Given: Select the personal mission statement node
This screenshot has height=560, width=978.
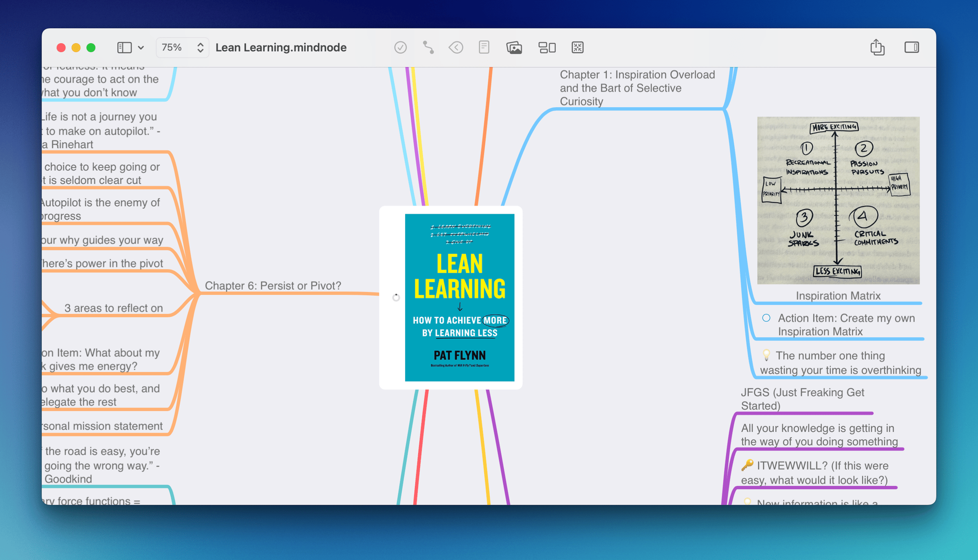Looking at the screenshot, I should pos(102,426).
